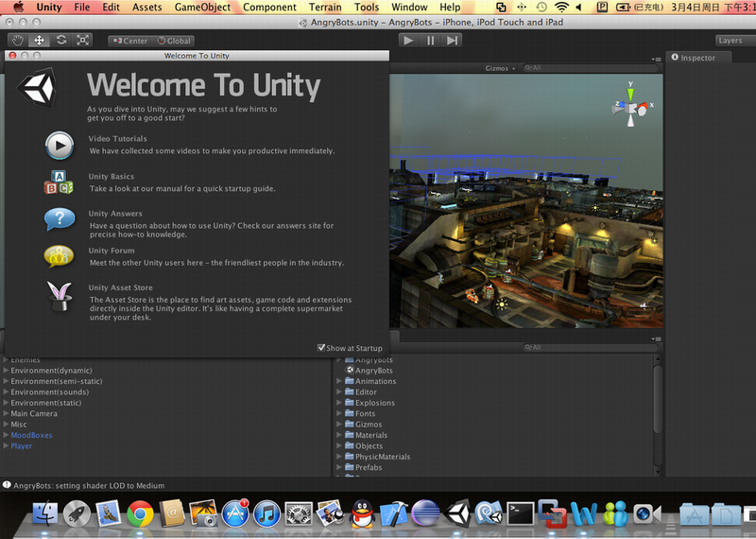Screen dimensions: 756x539
Task: Select Misc in Hierarchy
Action: [x=19, y=425]
